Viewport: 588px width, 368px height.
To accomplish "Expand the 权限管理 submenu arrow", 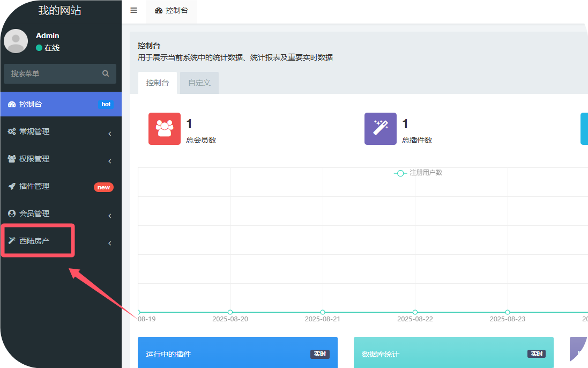I will click(109, 161).
